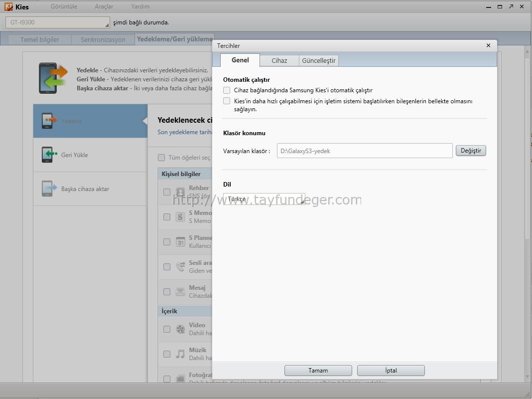The height and width of the screenshot is (399, 532).
Task: Click the Geri Yükle restore icon
Action: coord(49,155)
